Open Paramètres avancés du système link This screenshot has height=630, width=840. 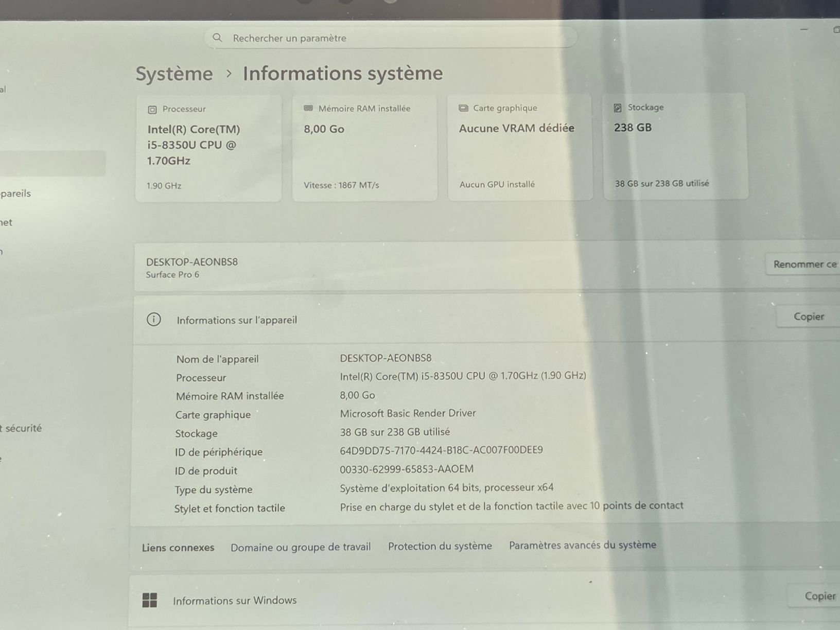click(x=583, y=545)
